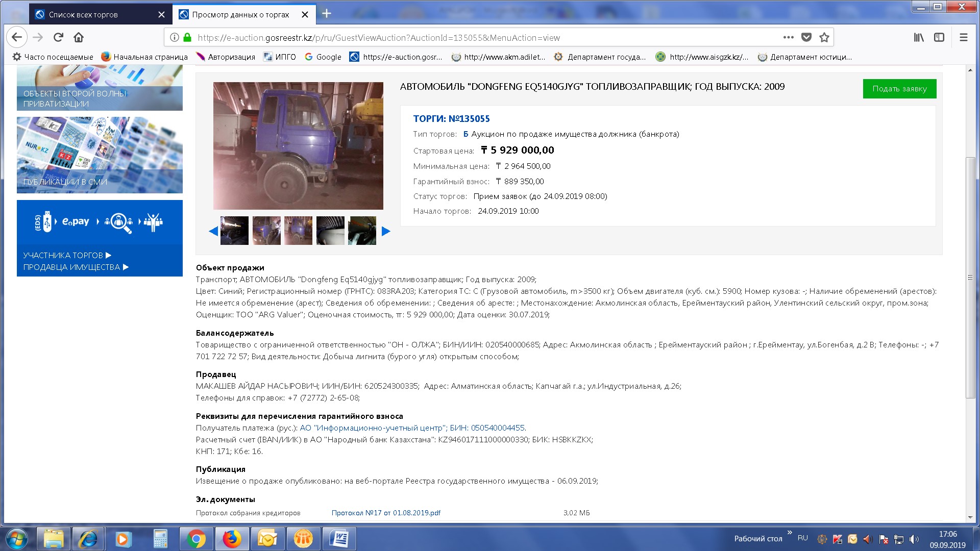The image size is (980, 551).
Task: Open Протокол №17 от 01.08.2019.pdf link
Action: (x=386, y=513)
